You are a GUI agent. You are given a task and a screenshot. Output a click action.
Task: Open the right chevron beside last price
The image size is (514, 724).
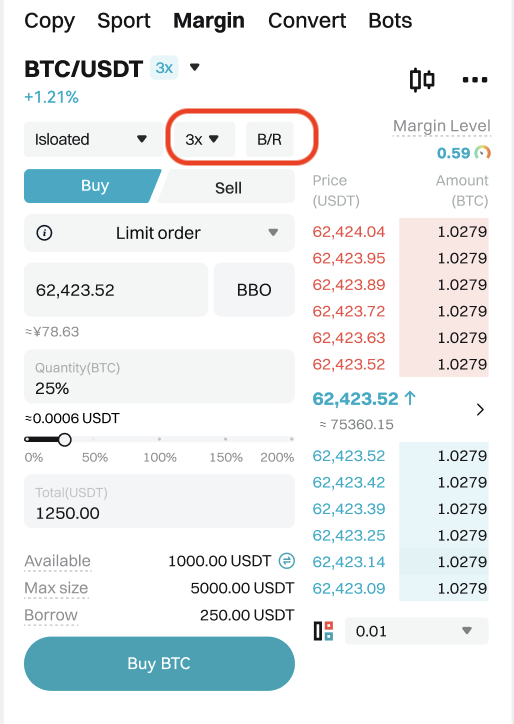[x=480, y=410]
